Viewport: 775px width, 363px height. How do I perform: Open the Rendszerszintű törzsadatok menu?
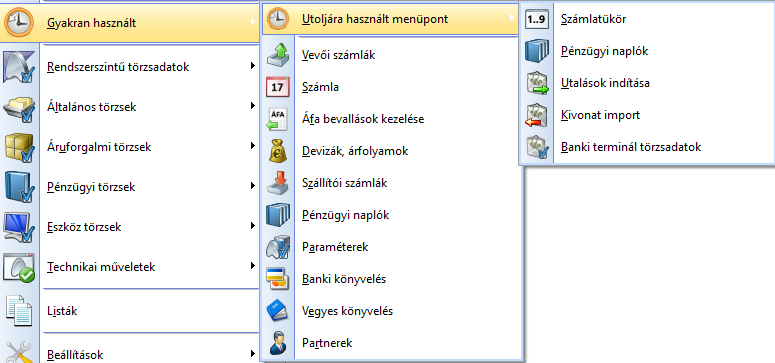(130, 67)
